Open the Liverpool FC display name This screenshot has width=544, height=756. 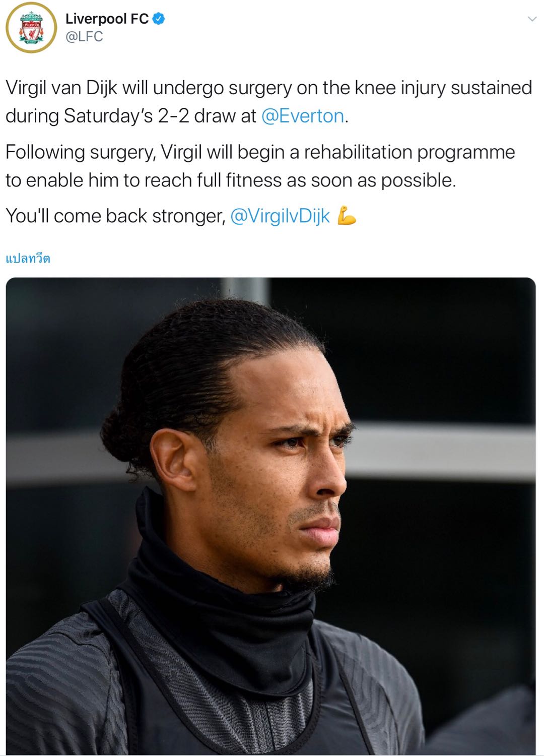point(107,19)
